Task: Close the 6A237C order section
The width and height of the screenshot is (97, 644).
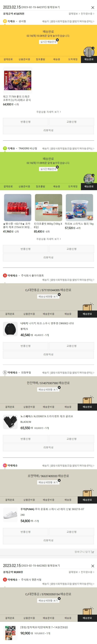Action: click(x=92, y=8)
